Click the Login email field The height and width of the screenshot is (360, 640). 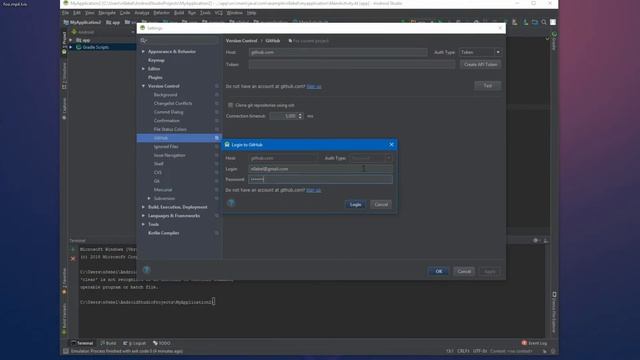pyautogui.click(x=320, y=169)
